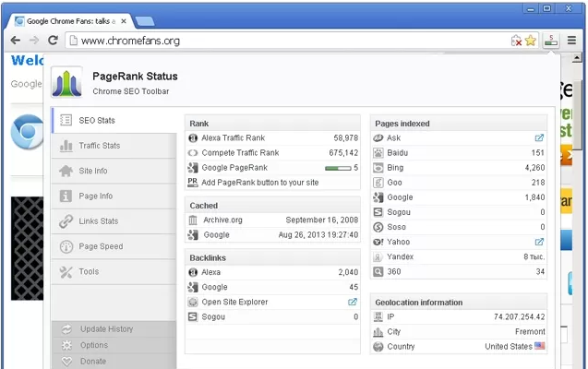The image size is (588, 369).
Task: Switch to the Traffic Stats tab
Action: click(x=114, y=146)
